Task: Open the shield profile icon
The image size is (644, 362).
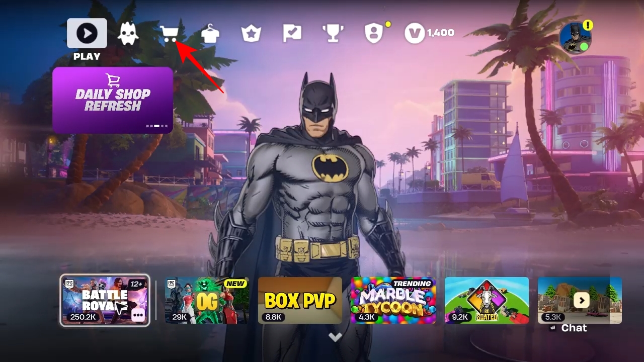Action: pos(374,33)
